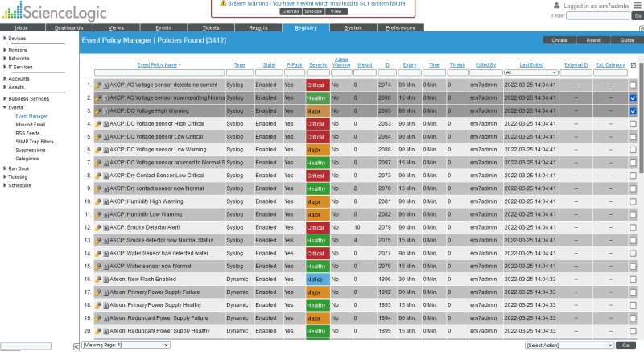The image size is (644, 352).
Task: Sort by Event Policy Name column header
Action: pos(157,65)
